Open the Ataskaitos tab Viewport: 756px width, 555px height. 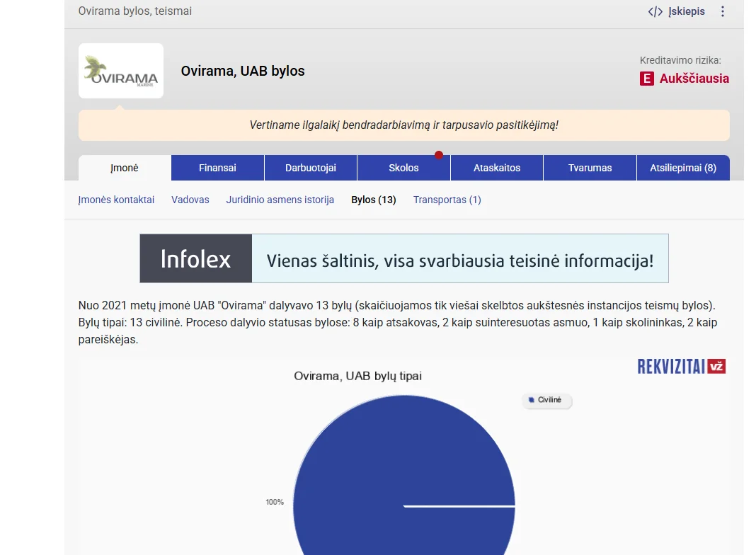[497, 168]
